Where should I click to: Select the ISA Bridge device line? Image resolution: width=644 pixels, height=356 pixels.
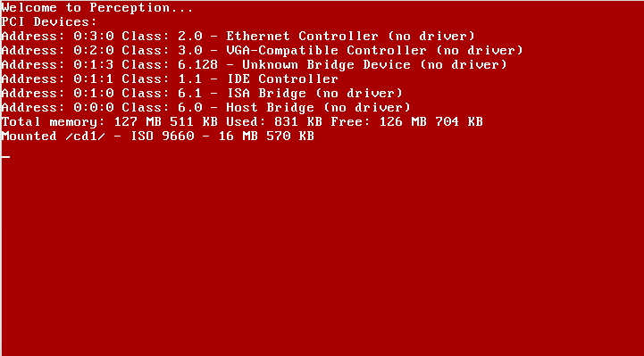[x=202, y=94]
